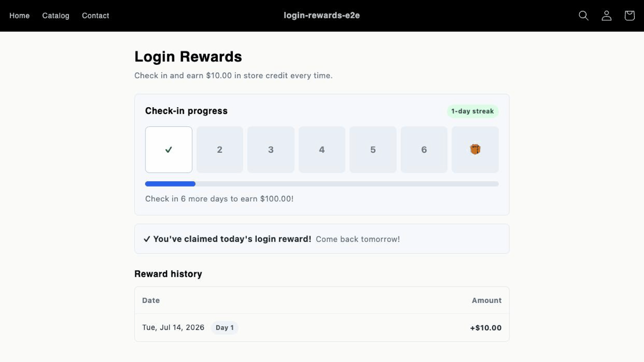
Task: Select the day 6 check-in tile
Action: [x=424, y=149]
